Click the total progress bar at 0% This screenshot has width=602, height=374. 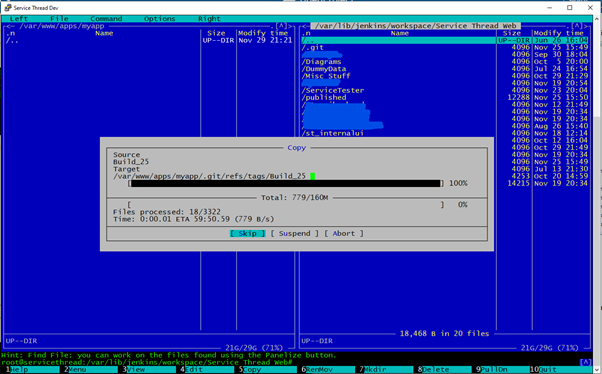pos(286,205)
